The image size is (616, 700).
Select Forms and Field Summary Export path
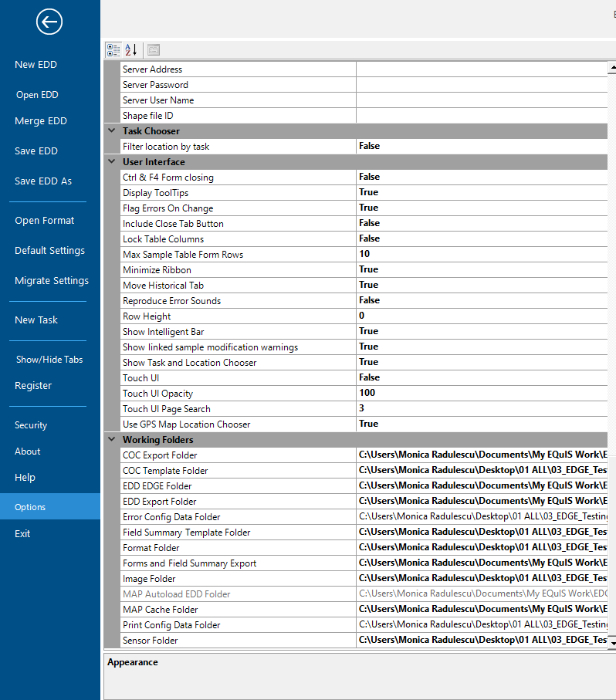[x=482, y=563]
